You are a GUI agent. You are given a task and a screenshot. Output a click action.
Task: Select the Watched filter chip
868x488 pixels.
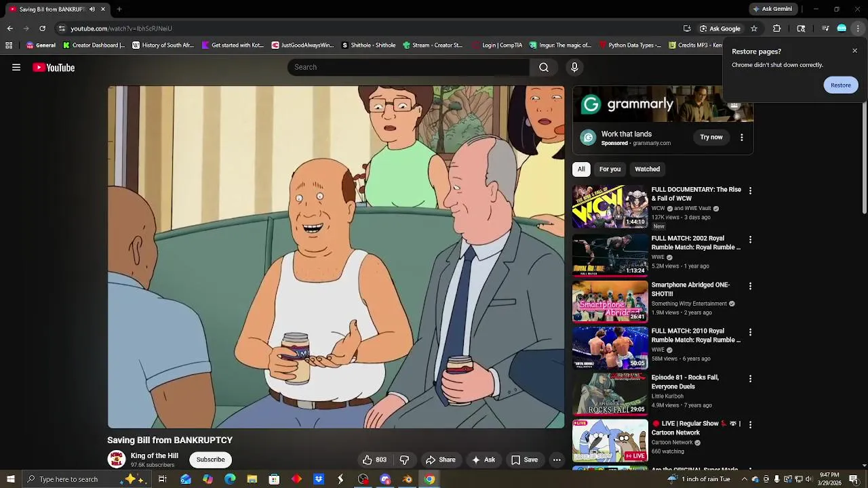(x=647, y=169)
